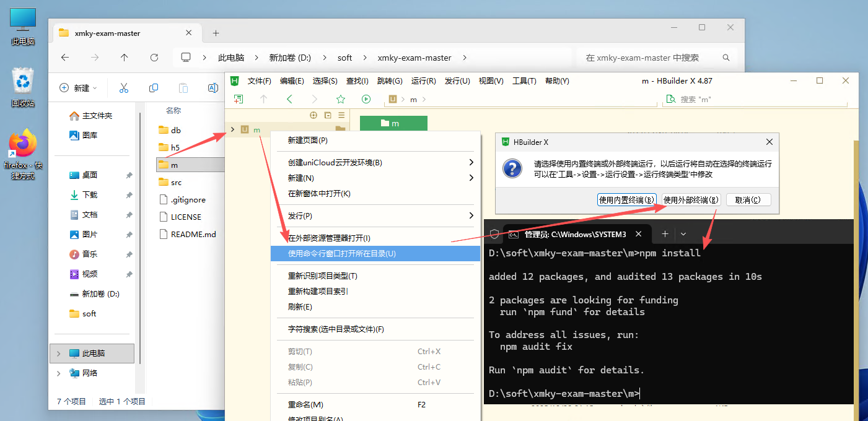Click the locate current file target icon

click(x=313, y=115)
